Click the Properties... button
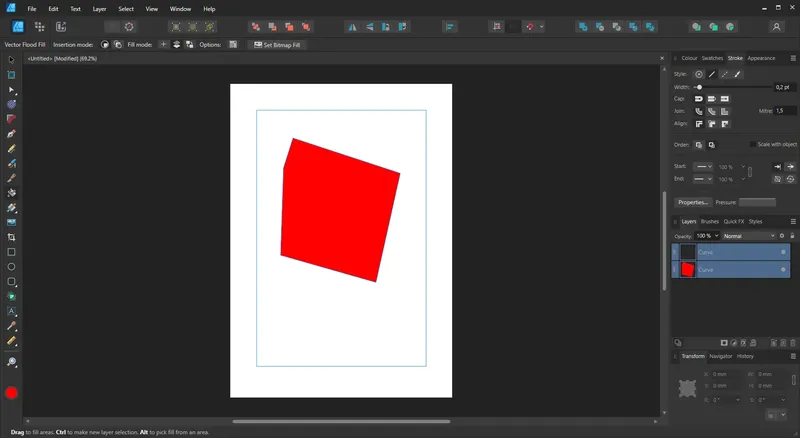Screen dimensions: 800x438 693,203
